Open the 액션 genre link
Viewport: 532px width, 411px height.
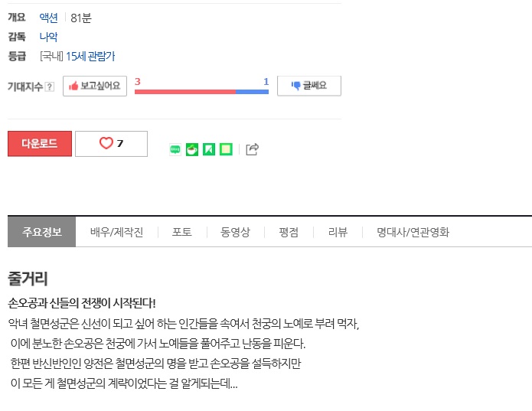pyautogui.click(x=48, y=18)
